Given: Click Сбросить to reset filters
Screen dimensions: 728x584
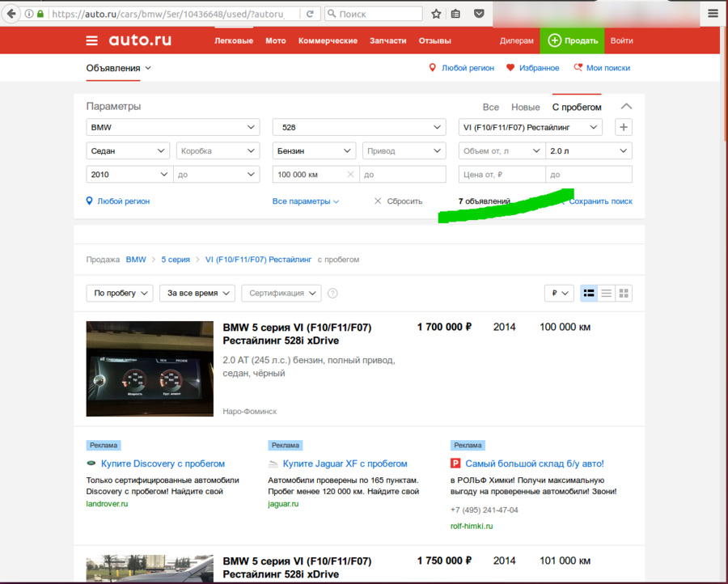Looking at the screenshot, I should (398, 201).
